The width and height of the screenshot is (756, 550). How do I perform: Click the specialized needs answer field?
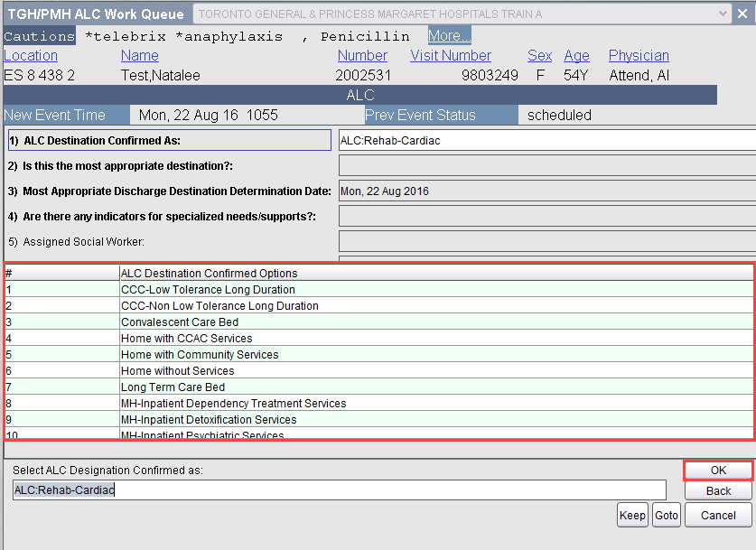click(547, 217)
